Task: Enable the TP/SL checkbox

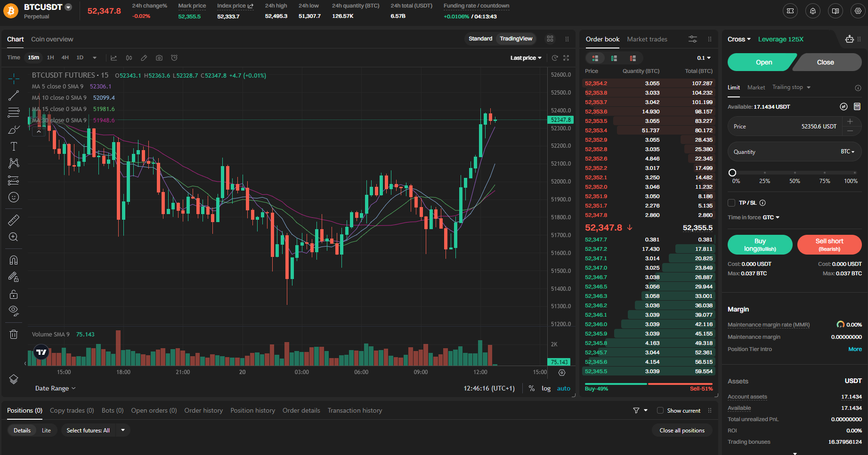Action: (731, 203)
